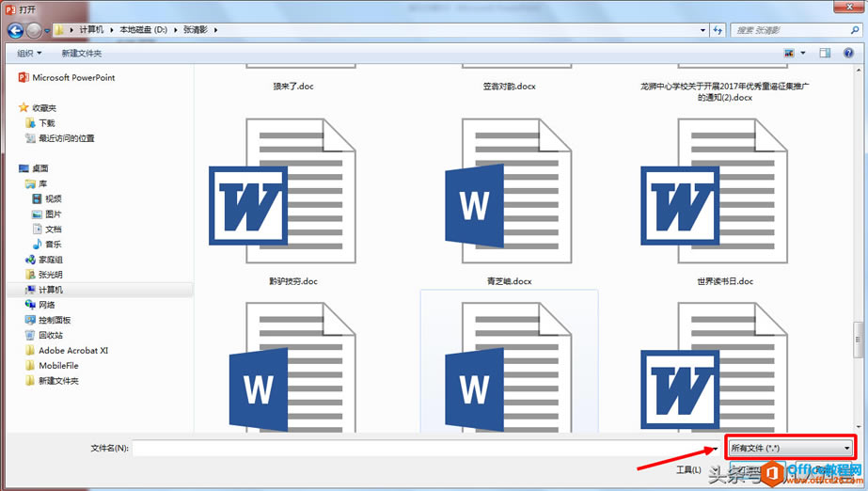The image size is (868, 491).
Task: Open the MobileFile folder
Action: point(52,365)
